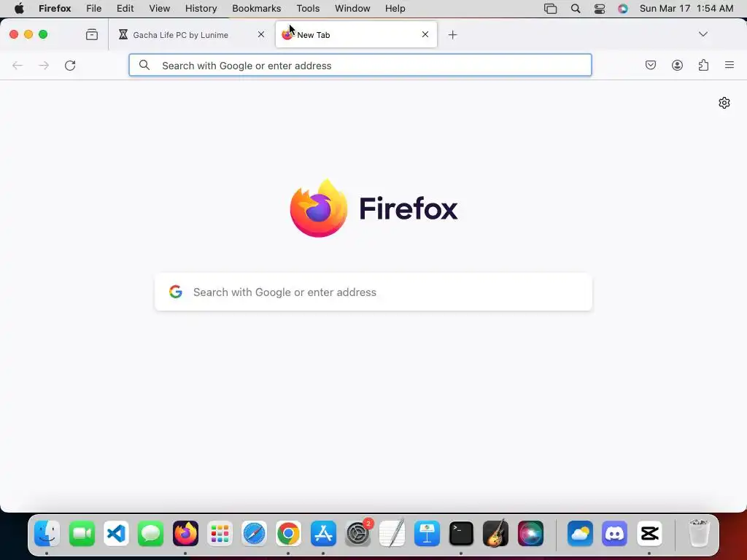Open Google Chrome from the Dock

[x=288, y=533]
